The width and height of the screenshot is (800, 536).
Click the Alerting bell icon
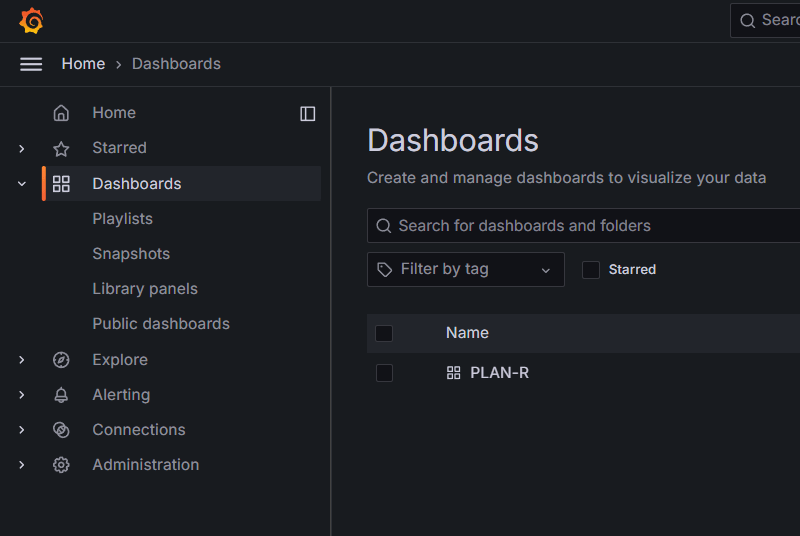[61, 395]
